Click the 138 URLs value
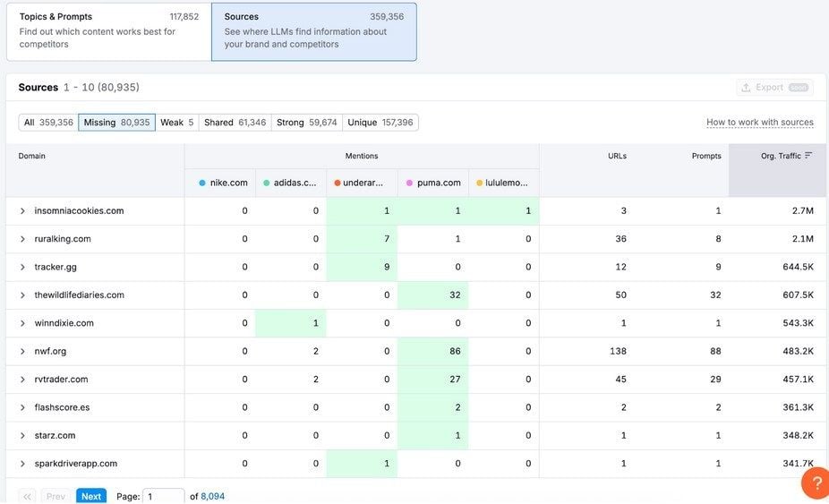829x504 pixels. pyautogui.click(x=618, y=351)
